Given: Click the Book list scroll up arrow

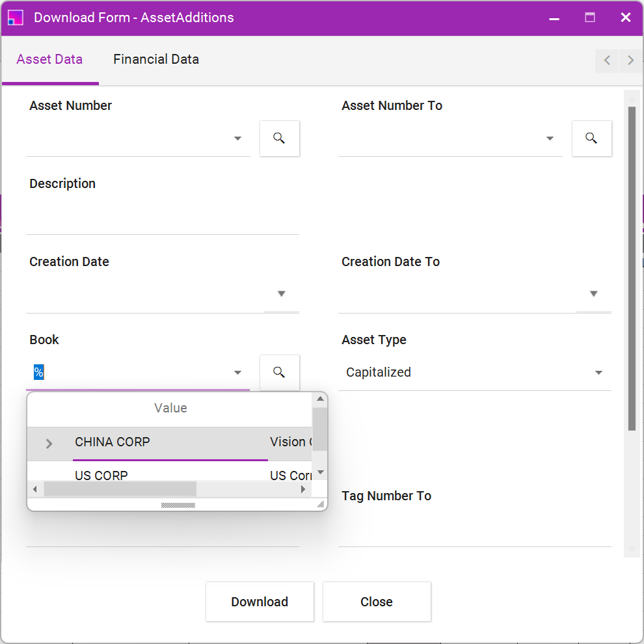Looking at the screenshot, I should 320,399.
